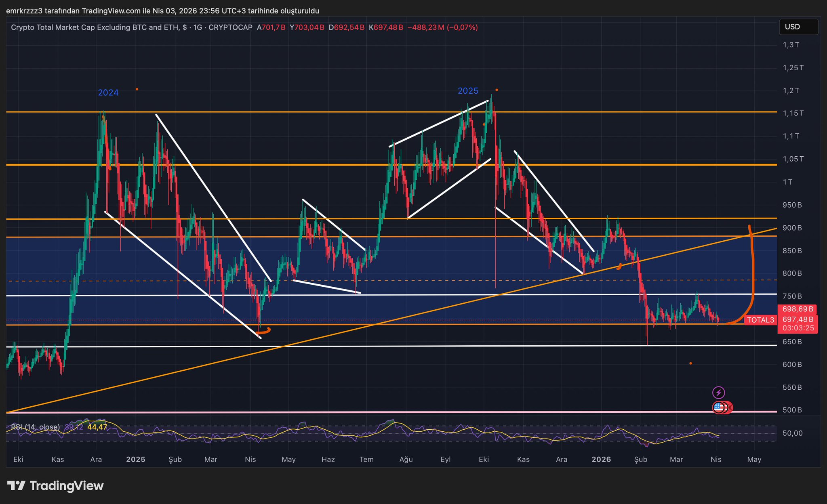Click the blue 2025 text annotation

tap(468, 91)
